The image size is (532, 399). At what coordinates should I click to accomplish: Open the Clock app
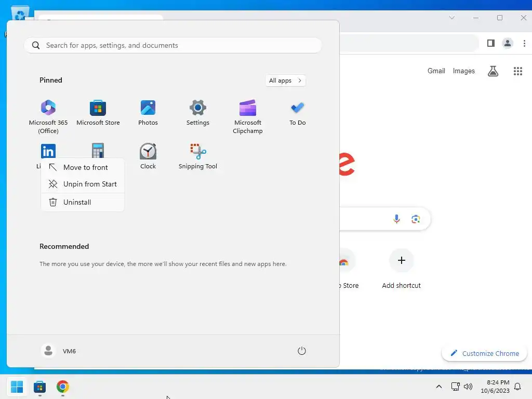pyautogui.click(x=148, y=156)
